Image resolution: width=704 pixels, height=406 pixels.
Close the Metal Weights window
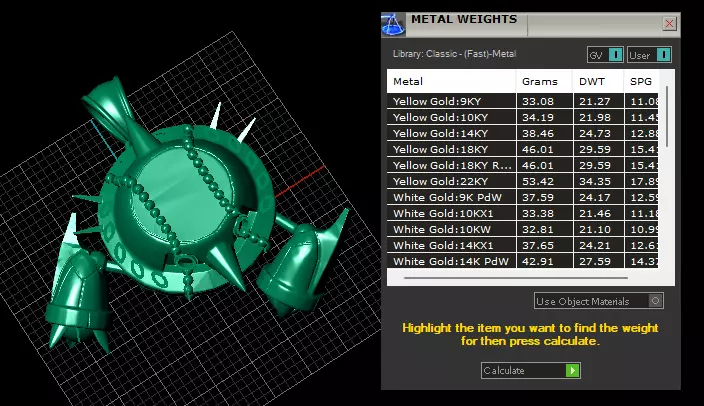click(x=669, y=23)
